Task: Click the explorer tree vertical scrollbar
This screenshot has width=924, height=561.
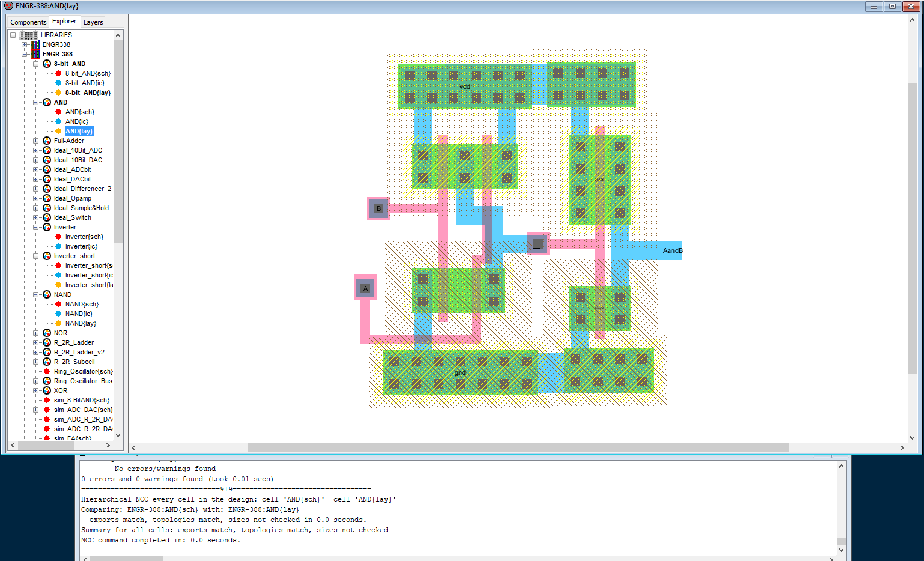Action: pyautogui.click(x=118, y=141)
